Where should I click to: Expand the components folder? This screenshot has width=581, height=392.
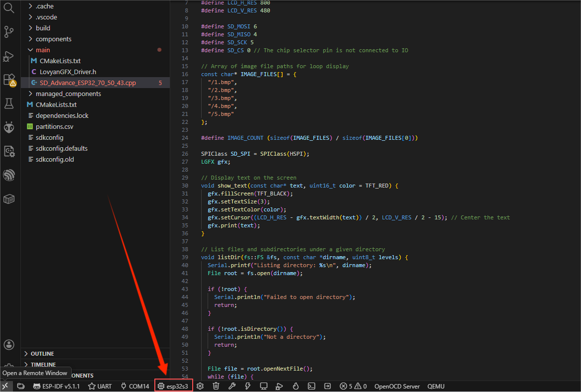point(53,39)
